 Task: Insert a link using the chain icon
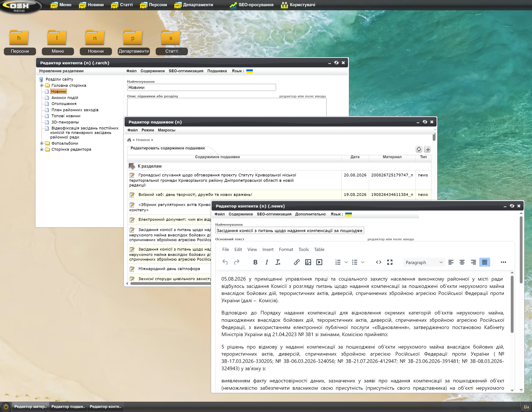(296, 262)
